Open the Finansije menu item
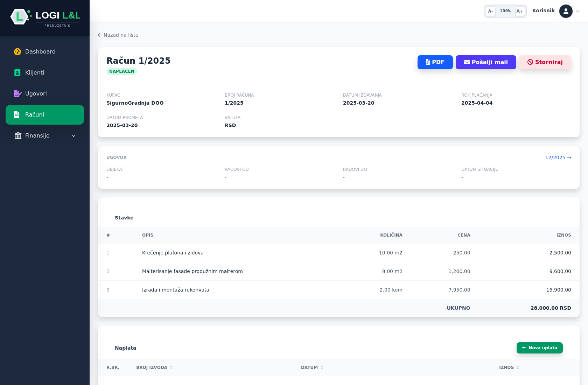The image size is (588, 385). 45,136
